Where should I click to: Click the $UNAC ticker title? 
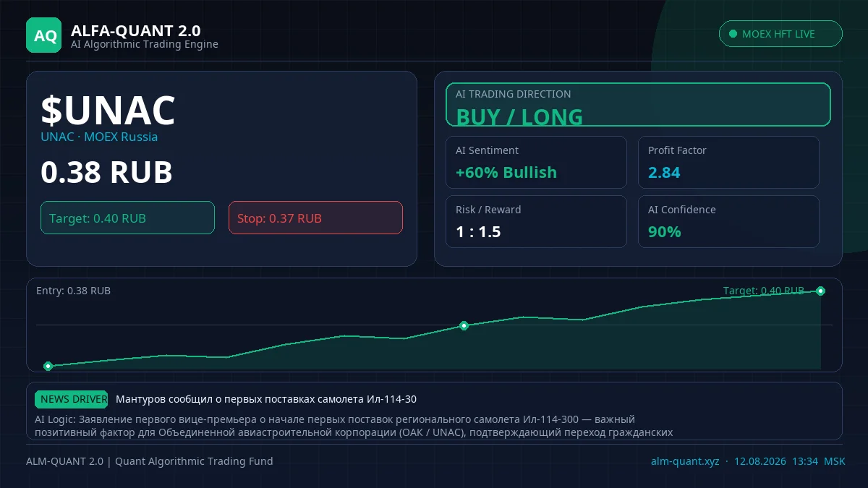point(108,111)
